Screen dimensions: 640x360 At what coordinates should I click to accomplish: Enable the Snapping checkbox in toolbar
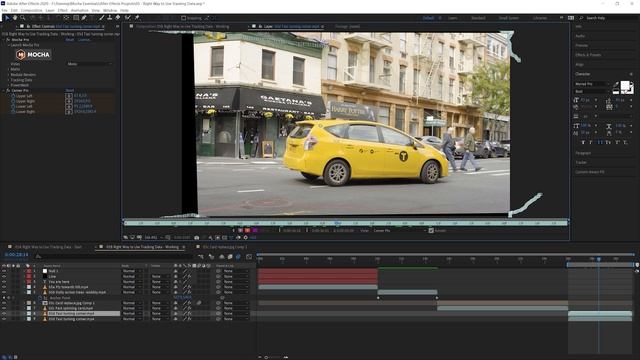(184, 18)
